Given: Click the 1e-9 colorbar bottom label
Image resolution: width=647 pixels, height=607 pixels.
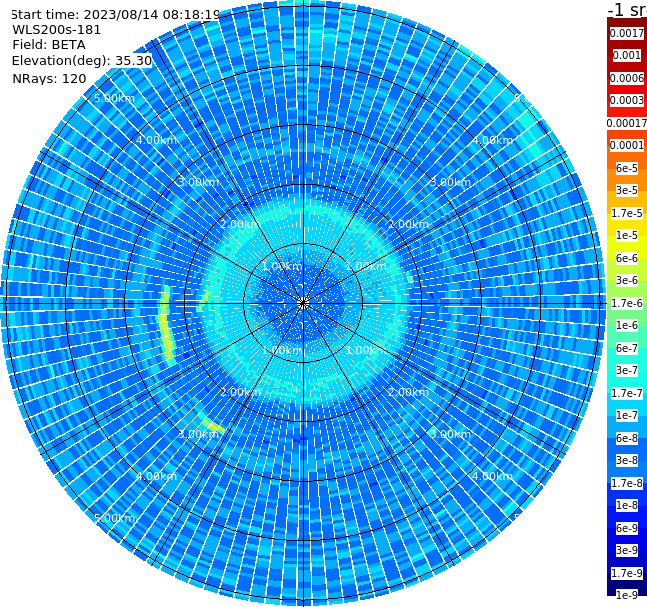Looking at the screenshot, I should point(627,595).
